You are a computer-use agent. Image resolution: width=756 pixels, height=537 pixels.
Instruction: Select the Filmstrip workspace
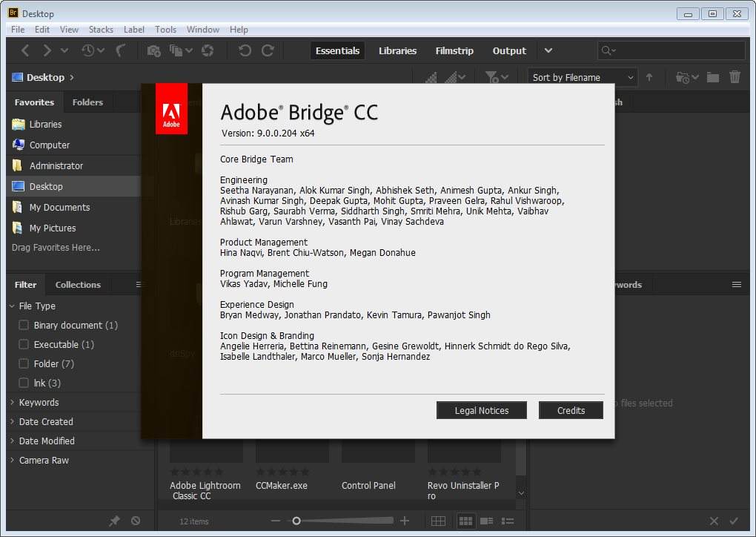pyautogui.click(x=454, y=50)
